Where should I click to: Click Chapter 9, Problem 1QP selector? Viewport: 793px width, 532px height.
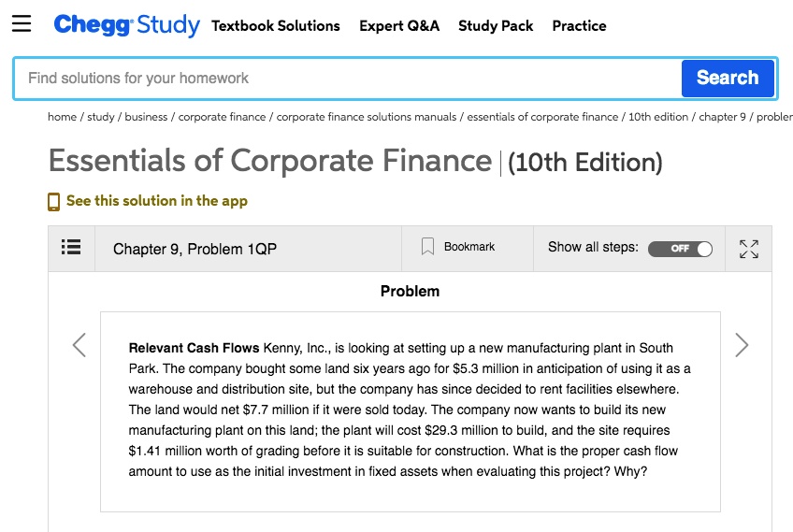point(195,249)
